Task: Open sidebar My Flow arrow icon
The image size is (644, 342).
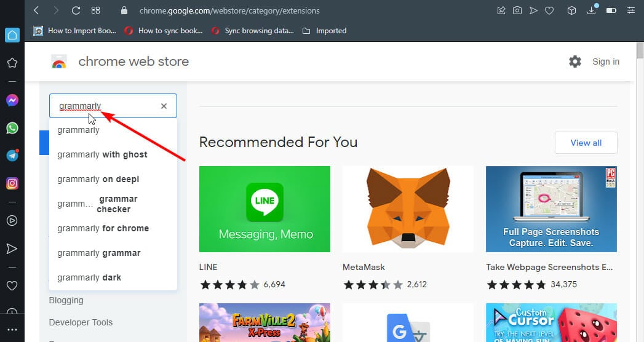Action: click(x=12, y=249)
